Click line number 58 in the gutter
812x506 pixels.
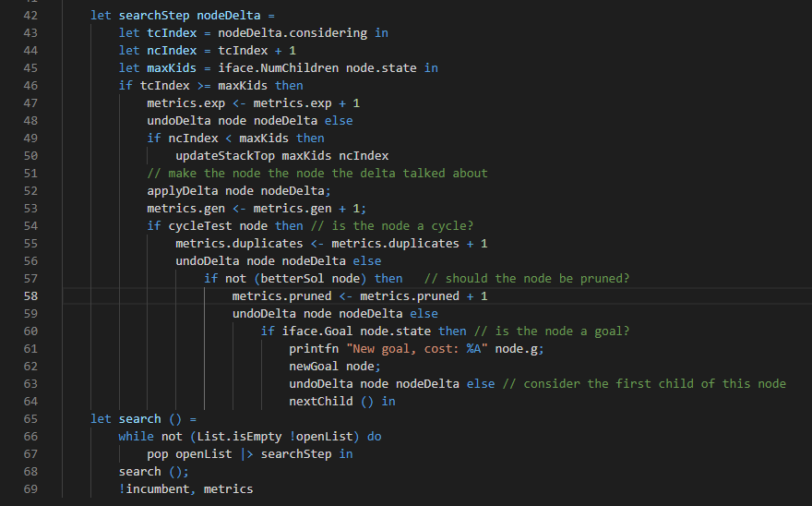coord(30,296)
